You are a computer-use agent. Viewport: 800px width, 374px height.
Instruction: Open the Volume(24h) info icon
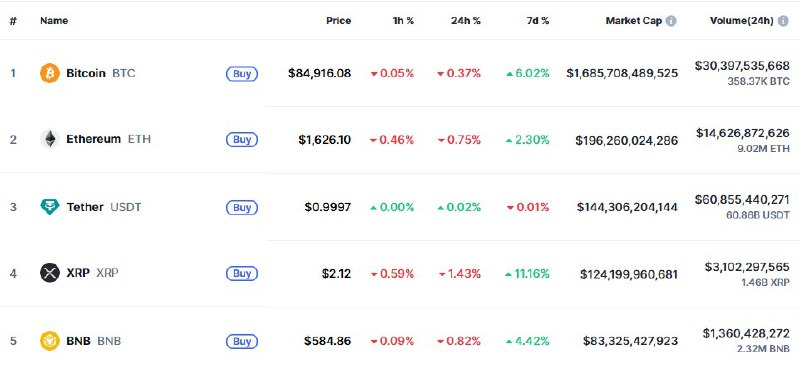point(783,21)
